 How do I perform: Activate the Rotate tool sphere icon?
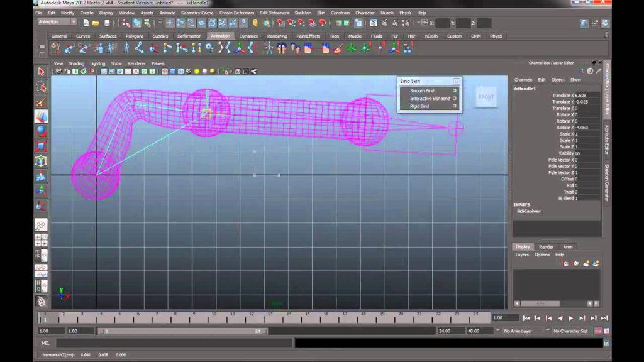41,131
